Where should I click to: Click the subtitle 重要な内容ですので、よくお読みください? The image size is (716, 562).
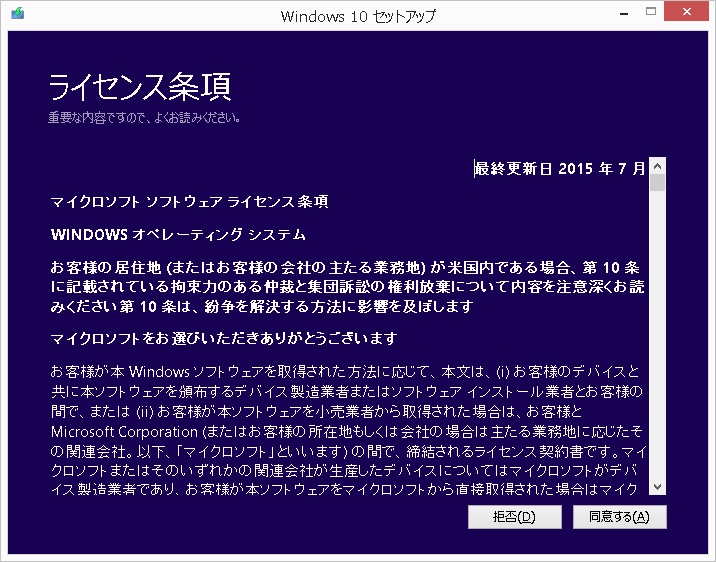pos(144,118)
